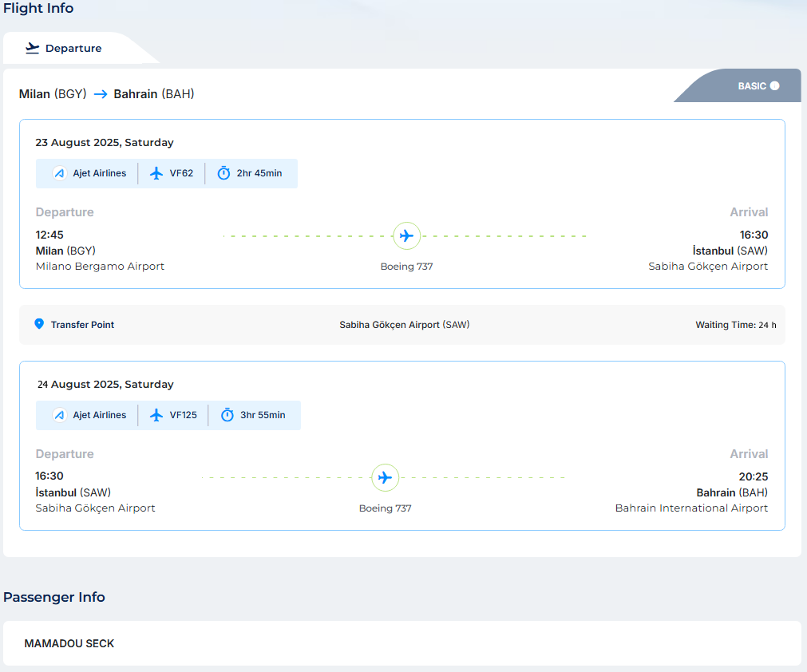The height and width of the screenshot is (672, 807).
Task: Click the stopwatch icon next to 2hr 45min
Action: click(x=224, y=173)
